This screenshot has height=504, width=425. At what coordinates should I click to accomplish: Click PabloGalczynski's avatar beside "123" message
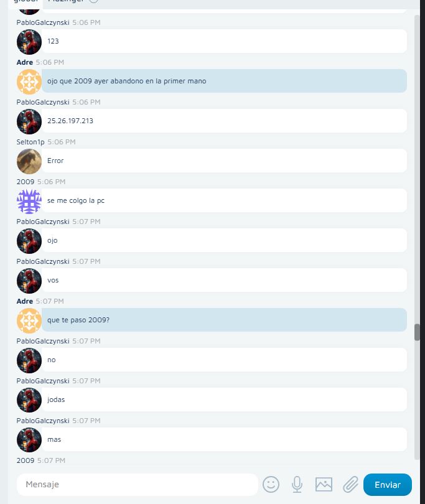pos(29,42)
